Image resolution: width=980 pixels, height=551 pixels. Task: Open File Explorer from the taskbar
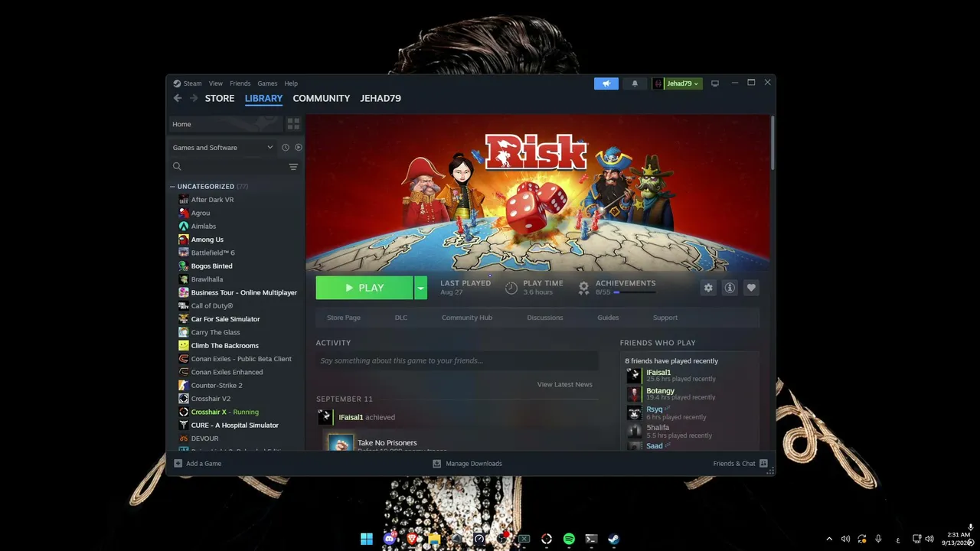click(434, 539)
